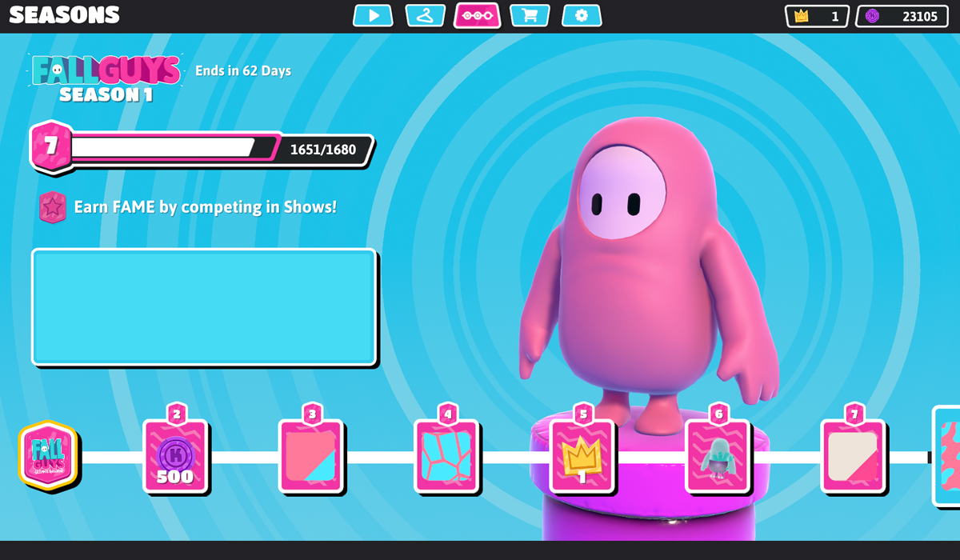Open the Play tab icon
Screen dimensions: 960x560
(373, 15)
